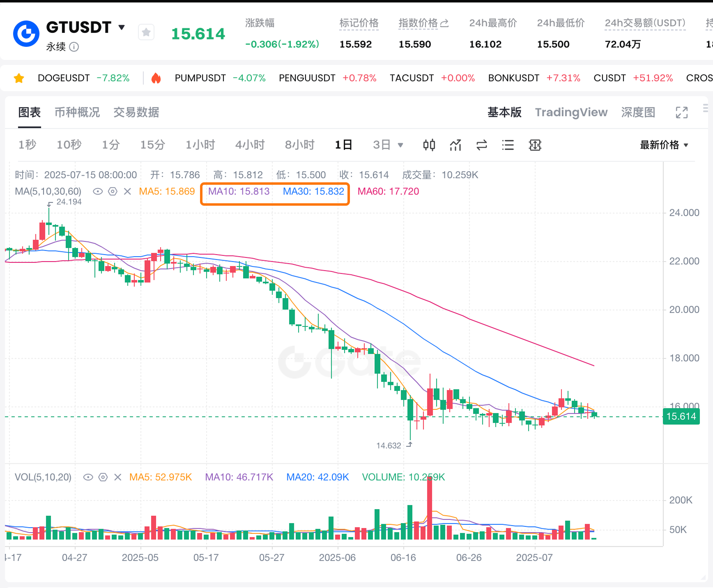Click perpetual contract info icon
Viewport: 713px width, 588px height.
pos(74,47)
